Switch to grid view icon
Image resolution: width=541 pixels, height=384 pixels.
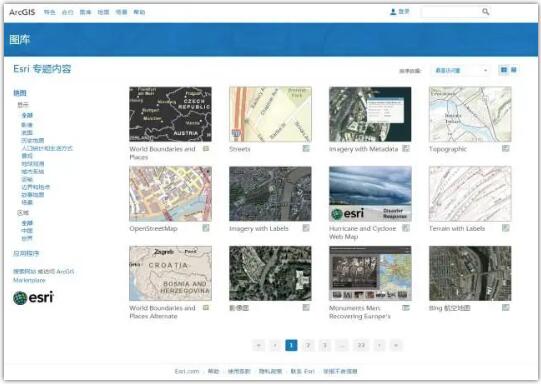pos(504,70)
